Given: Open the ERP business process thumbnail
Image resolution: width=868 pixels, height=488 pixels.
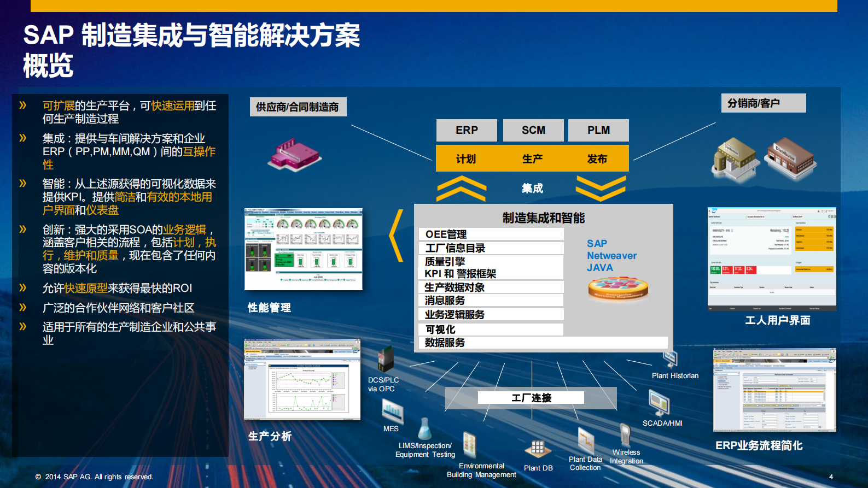Looking at the screenshot, I should 774,390.
